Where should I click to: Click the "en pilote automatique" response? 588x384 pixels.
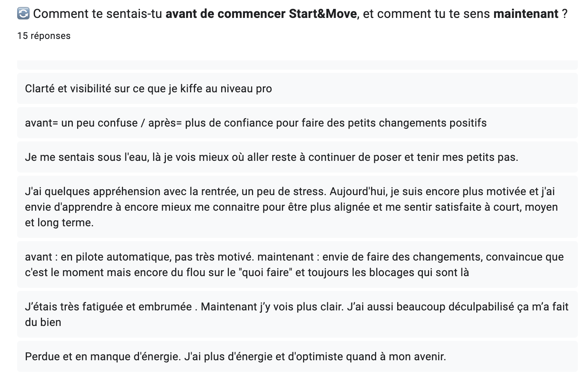297,264
